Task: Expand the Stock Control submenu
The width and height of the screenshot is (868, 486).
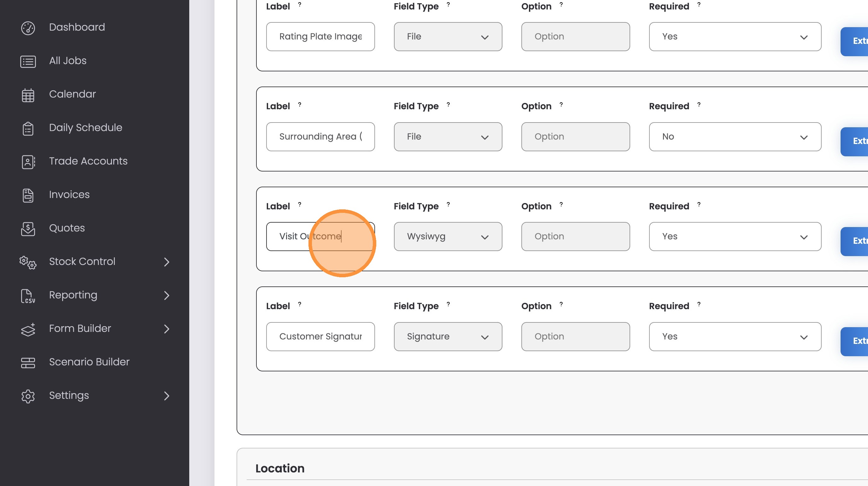Action: click(x=167, y=262)
